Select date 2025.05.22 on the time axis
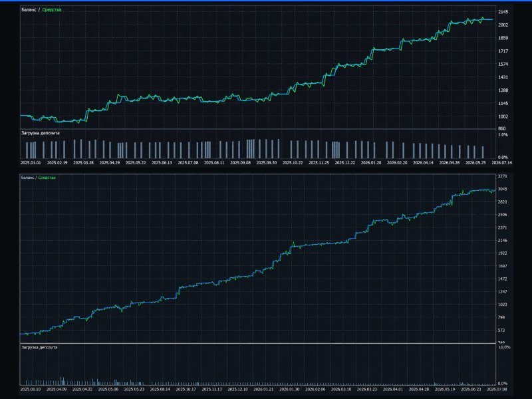Image resolution: width=532 pixels, height=399 pixels. 136,163
